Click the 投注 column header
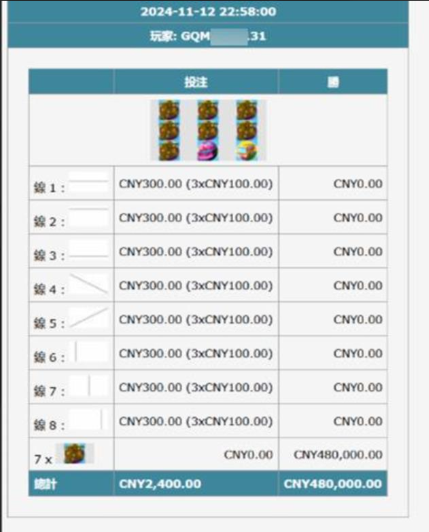The width and height of the screenshot is (429, 532). coord(196,82)
